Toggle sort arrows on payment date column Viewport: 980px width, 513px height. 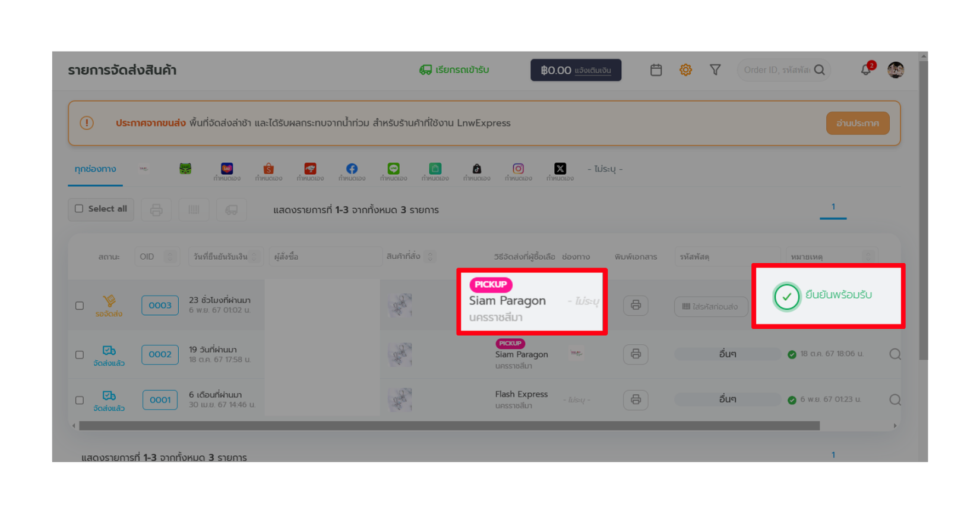coord(254,257)
